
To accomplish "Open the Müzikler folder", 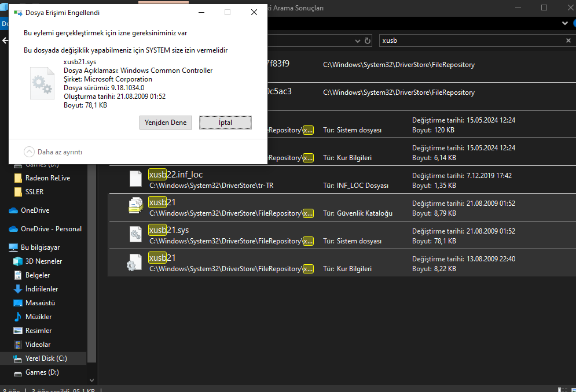I will (38, 317).
